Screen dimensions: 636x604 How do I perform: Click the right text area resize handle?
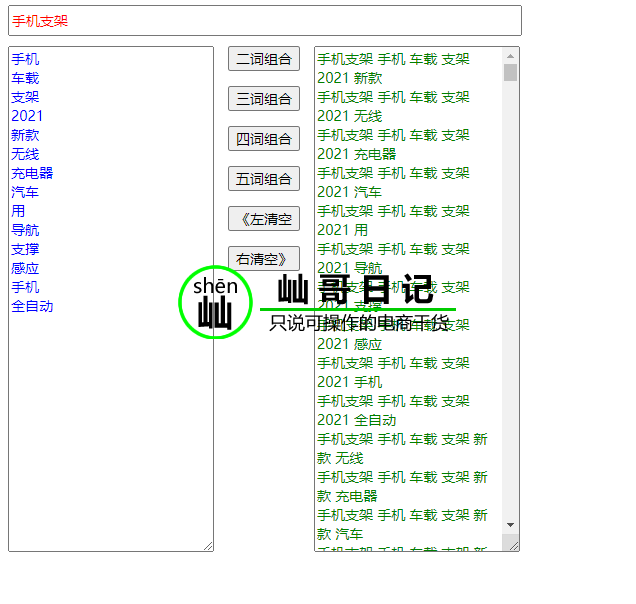point(513,545)
